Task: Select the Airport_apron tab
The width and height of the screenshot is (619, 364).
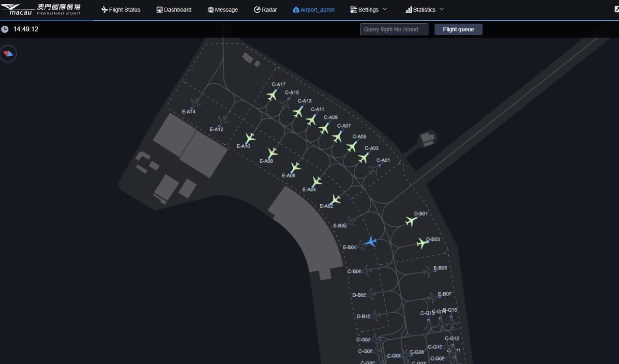Action: click(x=314, y=10)
